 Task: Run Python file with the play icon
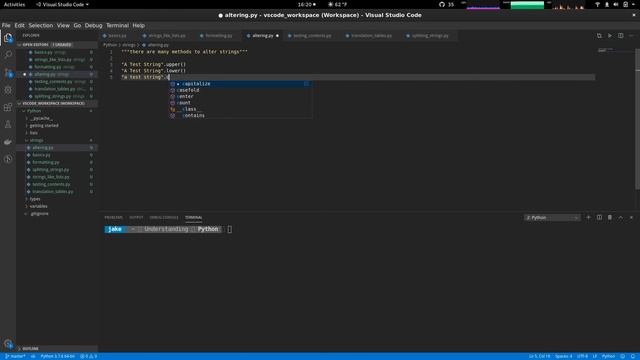point(610,36)
